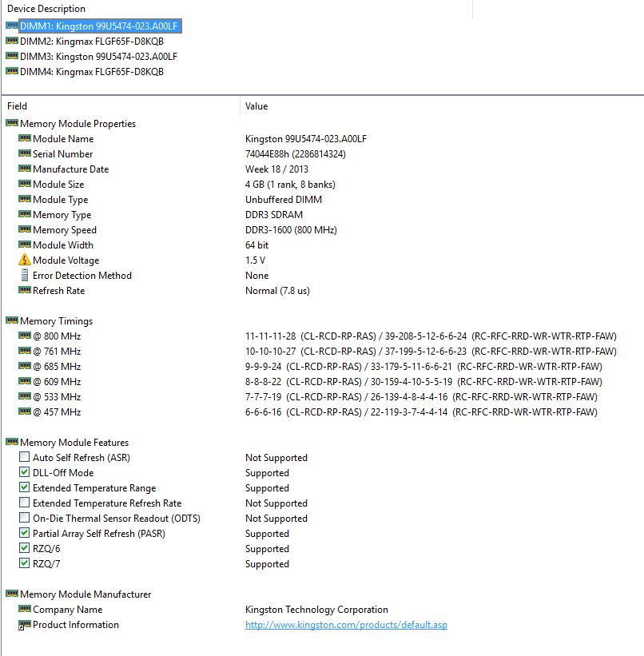The width and height of the screenshot is (644, 656).
Task: Click the Product Information link icon
Action: tap(25, 625)
